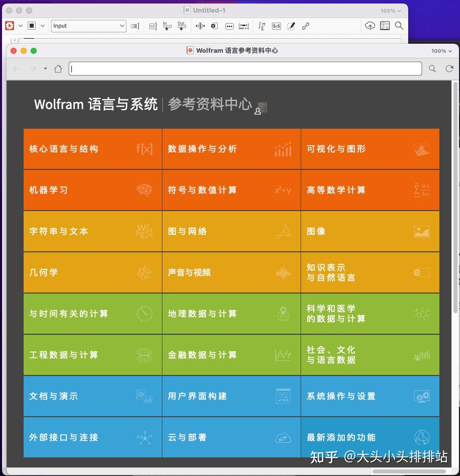Open the Input cell style combo box
This screenshot has height=476, width=460.
tap(88, 26)
